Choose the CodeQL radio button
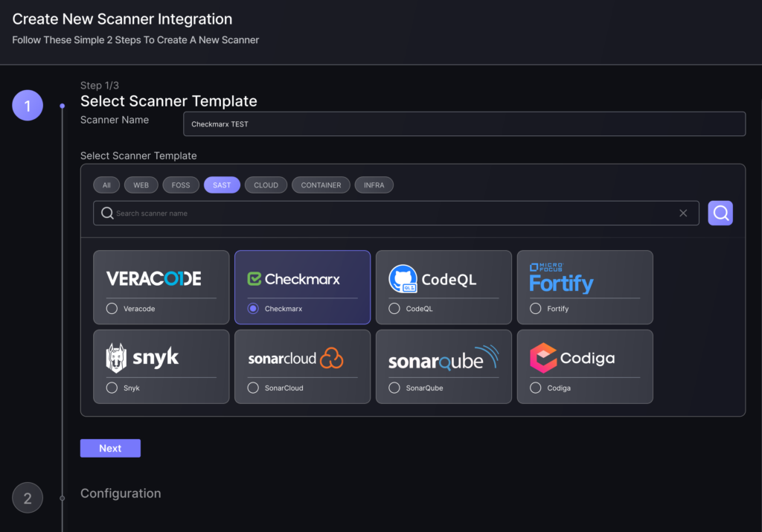 [x=394, y=309]
